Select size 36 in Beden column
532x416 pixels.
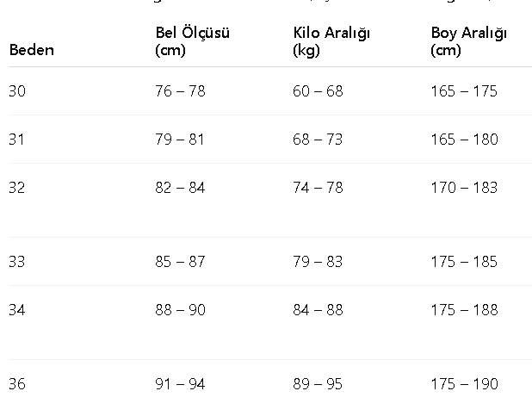click(x=17, y=384)
